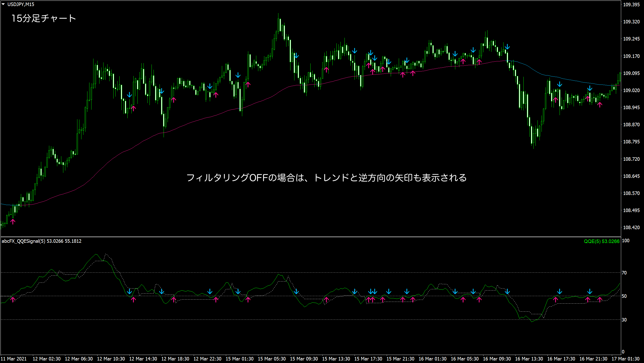The width and height of the screenshot is (644, 363).
Task: Click the 108.420 price scale value
Action: (631, 227)
